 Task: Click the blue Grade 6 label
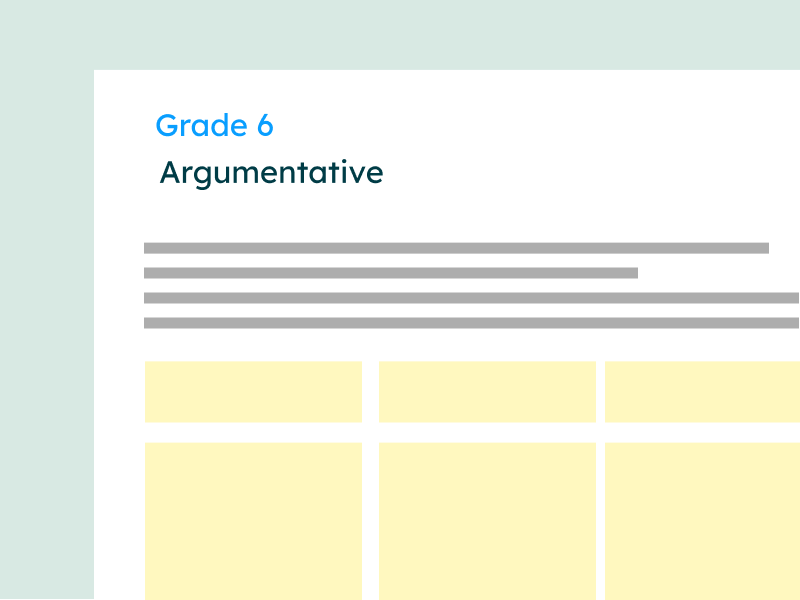click(x=214, y=126)
